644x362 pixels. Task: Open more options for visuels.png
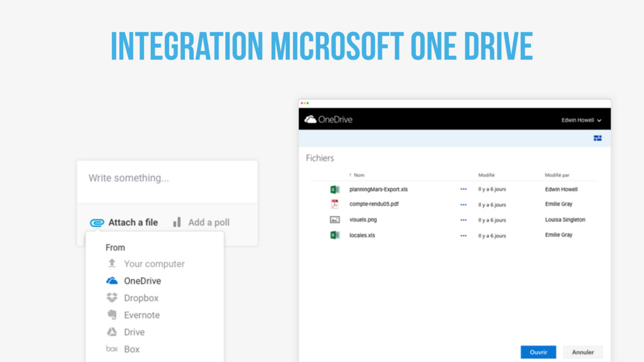[464, 220]
